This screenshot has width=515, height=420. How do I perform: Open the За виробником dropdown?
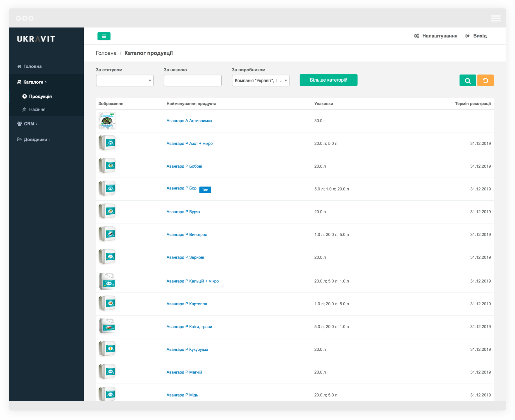coord(261,80)
